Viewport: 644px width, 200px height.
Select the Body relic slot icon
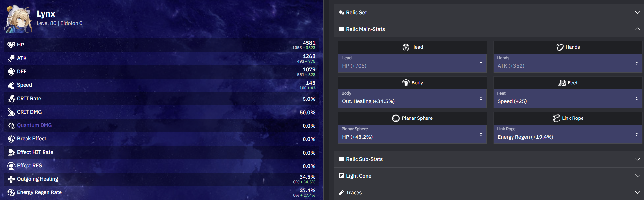pyautogui.click(x=406, y=82)
